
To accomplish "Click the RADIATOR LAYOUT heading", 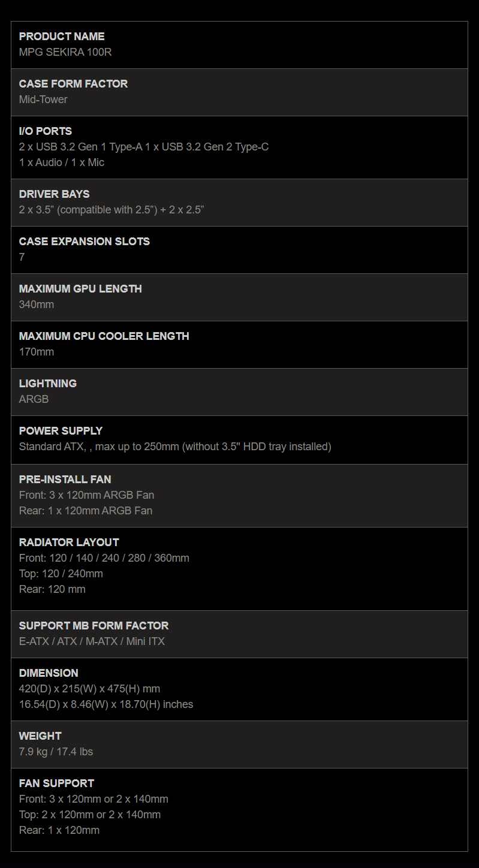I will click(69, 542).
